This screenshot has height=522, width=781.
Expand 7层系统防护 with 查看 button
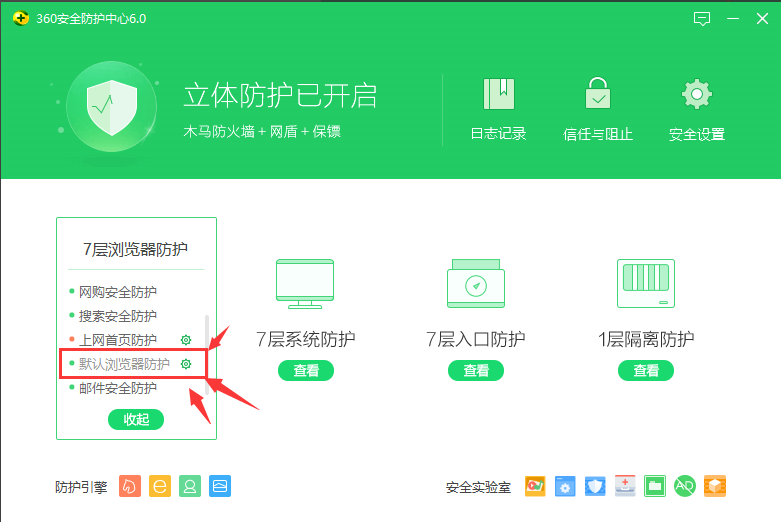pyautogui.click(x=305, y=371)
